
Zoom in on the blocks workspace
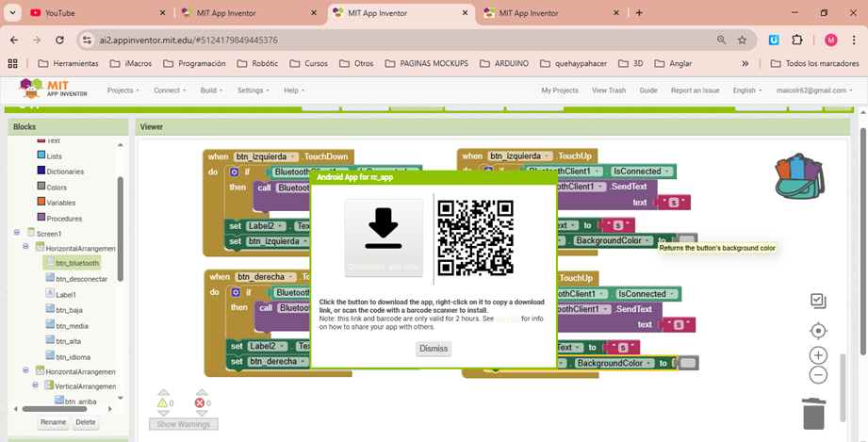[818, 355]
